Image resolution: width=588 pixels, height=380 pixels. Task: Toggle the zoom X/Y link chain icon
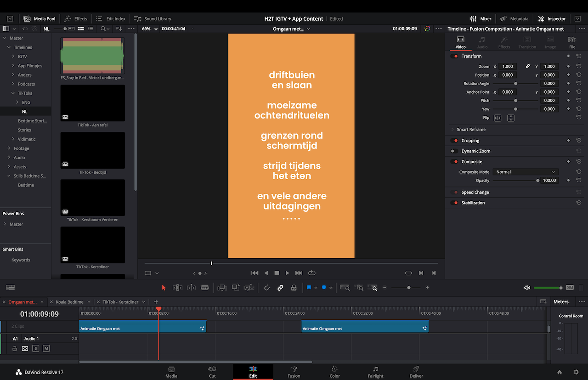(528, 66)
